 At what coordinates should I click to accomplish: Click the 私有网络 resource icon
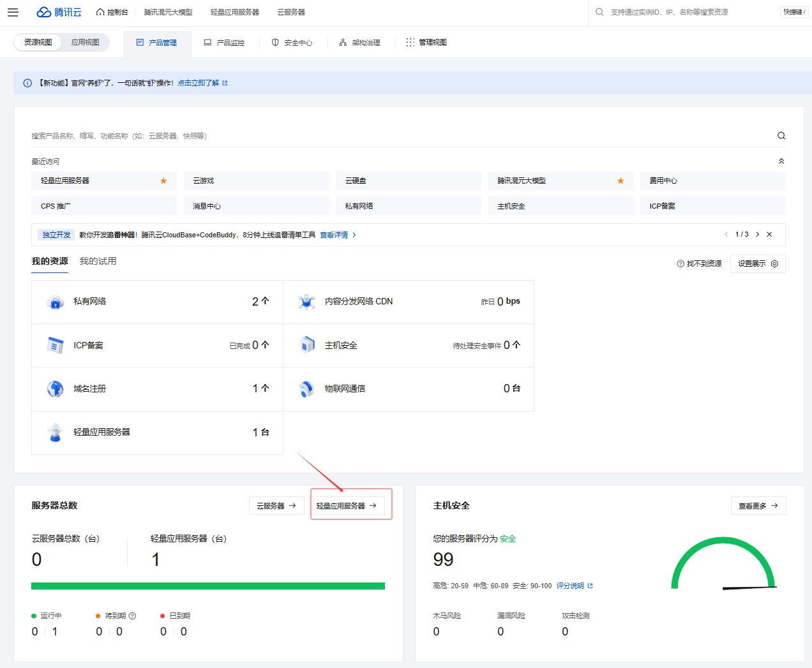tap(56, 302)
